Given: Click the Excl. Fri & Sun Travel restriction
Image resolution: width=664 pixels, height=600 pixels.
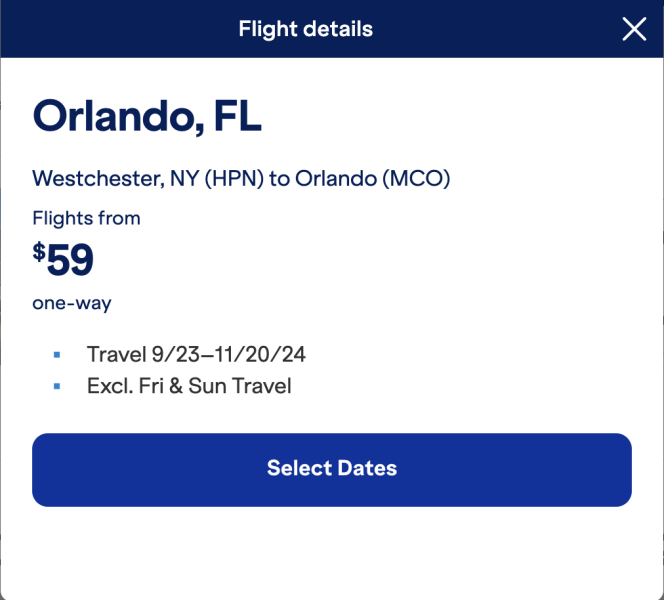Looking at the screenshot, I should pyautogui.click(x=189, y=385).
